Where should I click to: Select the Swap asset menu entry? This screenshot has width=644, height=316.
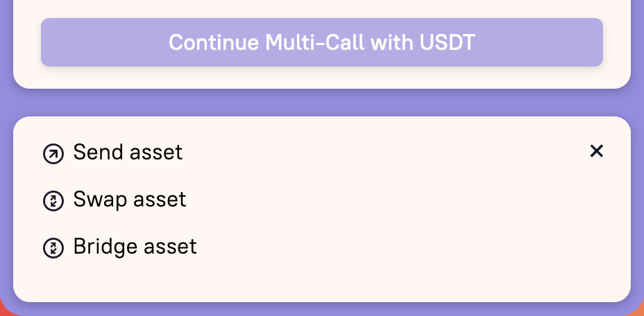[115, 200]
